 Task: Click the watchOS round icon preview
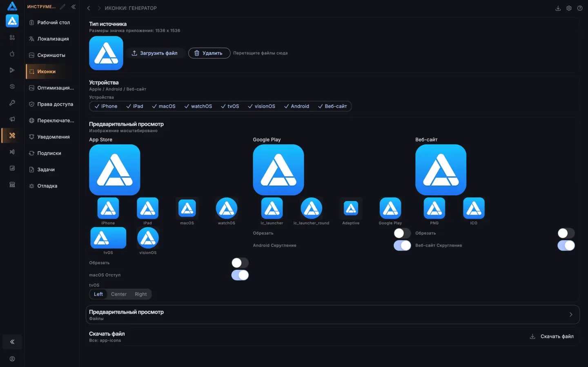[227, 208]
